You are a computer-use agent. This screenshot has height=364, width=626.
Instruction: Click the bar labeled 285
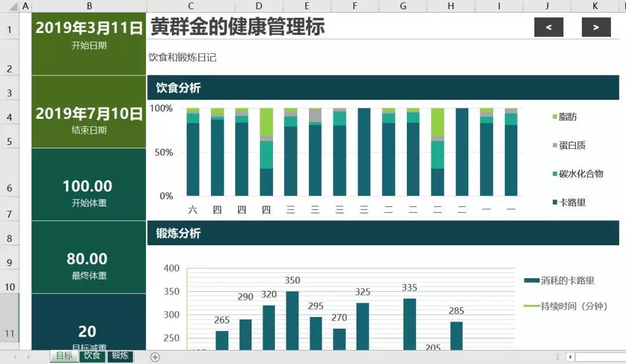tap(456, 336)
